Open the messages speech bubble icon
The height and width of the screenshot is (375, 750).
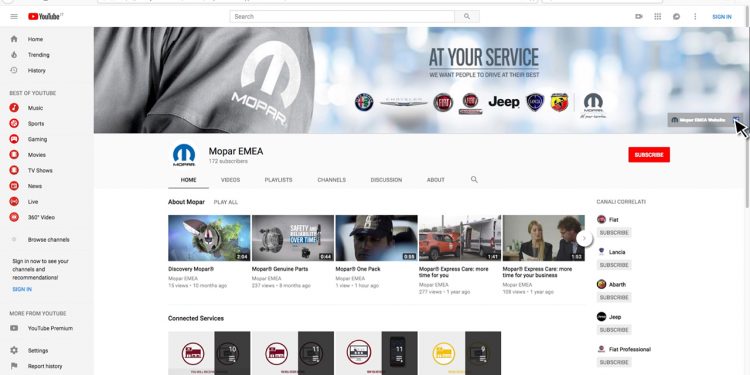click(x=676, y=17)
